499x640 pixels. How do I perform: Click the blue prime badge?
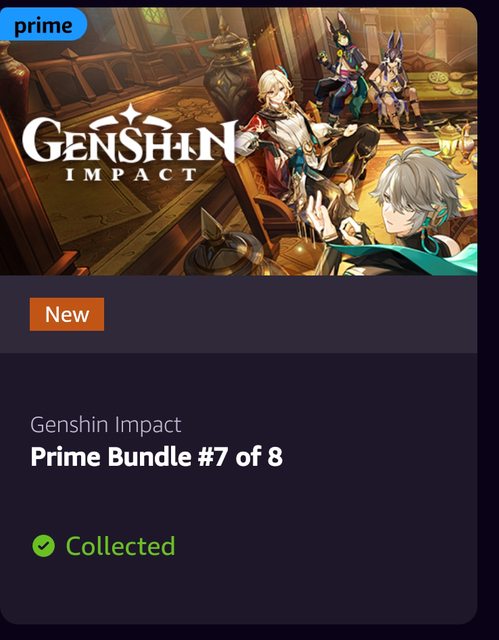pyautogui.click(x=43, y=24)
